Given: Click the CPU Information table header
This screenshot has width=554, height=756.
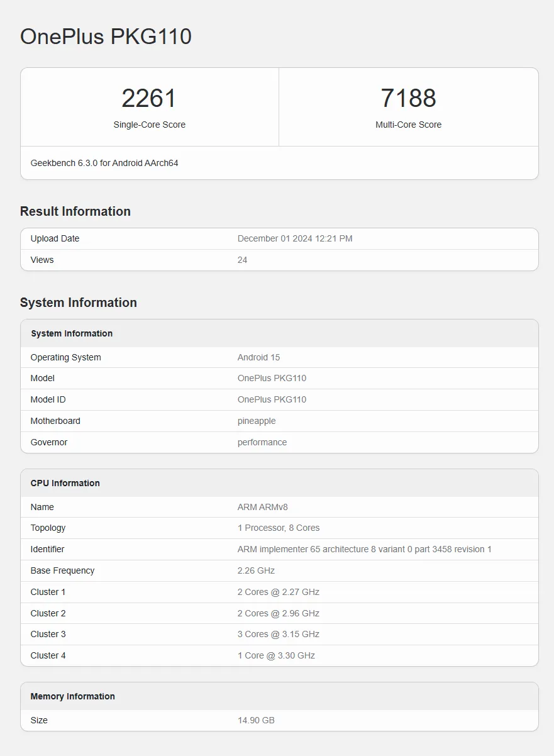Looking at the screenshot, I should click(x=65, y=483).
